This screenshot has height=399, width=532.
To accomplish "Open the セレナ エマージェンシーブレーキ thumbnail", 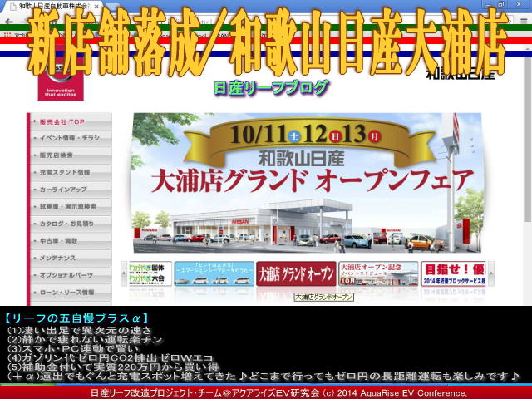I will (214, 273).
